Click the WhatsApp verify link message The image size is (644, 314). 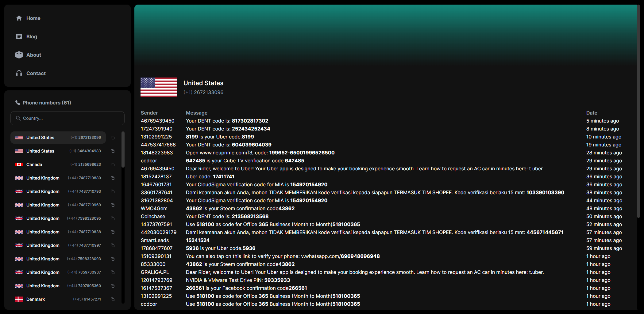click(283, 256)
